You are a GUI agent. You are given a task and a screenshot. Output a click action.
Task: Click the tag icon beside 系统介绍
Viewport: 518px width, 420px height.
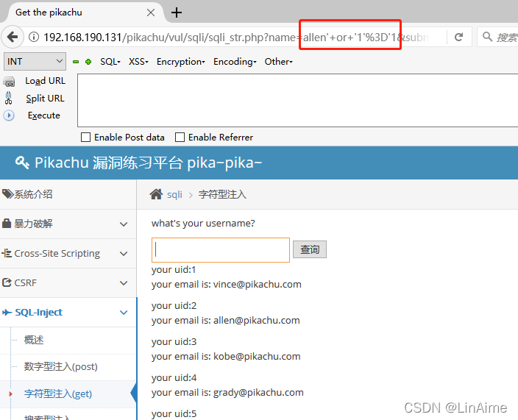pyautogui.click(x=7, y=194)
